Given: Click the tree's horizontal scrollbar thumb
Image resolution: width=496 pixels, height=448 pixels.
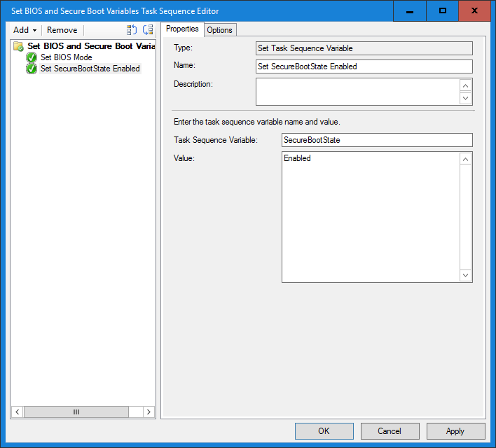Looking at the screenshot, I should pyautogui.click(x=76, y=412).
